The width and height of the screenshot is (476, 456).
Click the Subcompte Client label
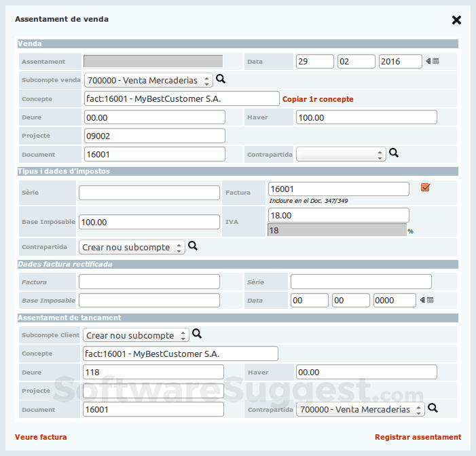click(50, 335)
